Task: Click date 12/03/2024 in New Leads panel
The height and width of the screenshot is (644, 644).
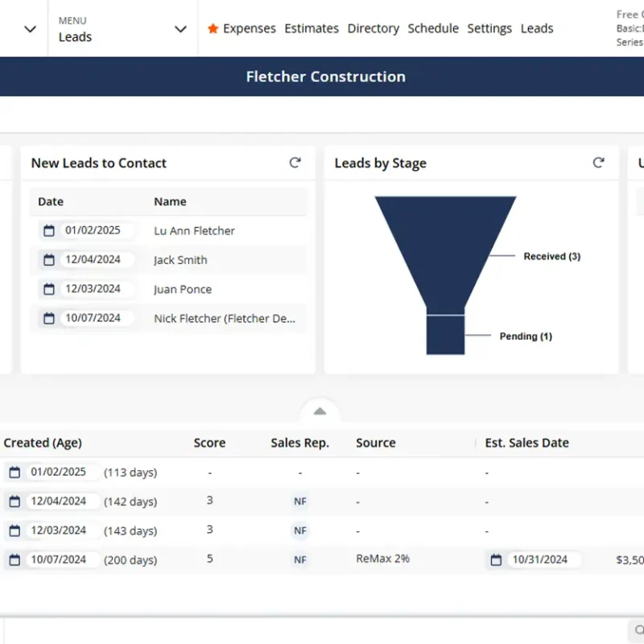Action: point(93,288)
